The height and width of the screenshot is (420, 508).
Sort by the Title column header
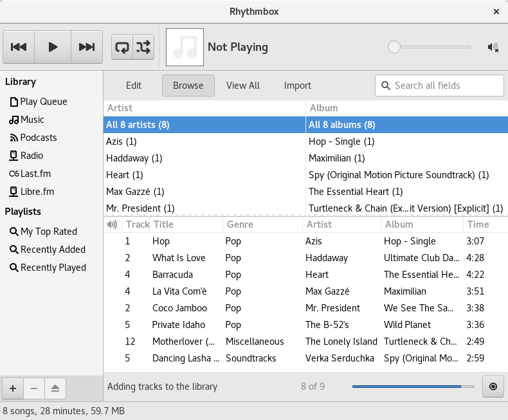tap(186, 224)
